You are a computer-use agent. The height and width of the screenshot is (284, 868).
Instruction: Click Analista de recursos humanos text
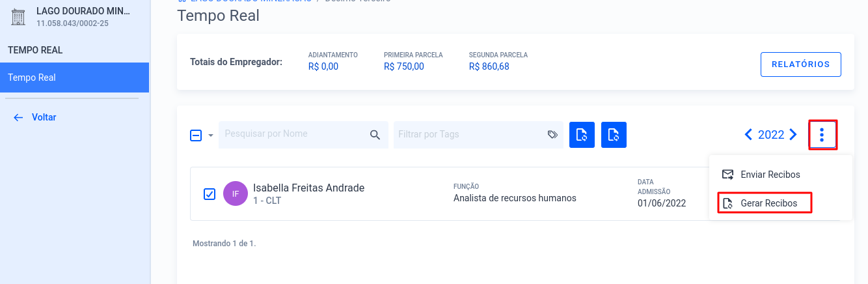[x=515, y=199]
